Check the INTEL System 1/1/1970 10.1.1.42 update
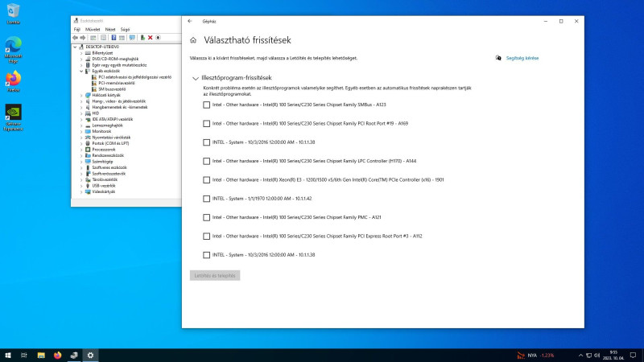 207,199
